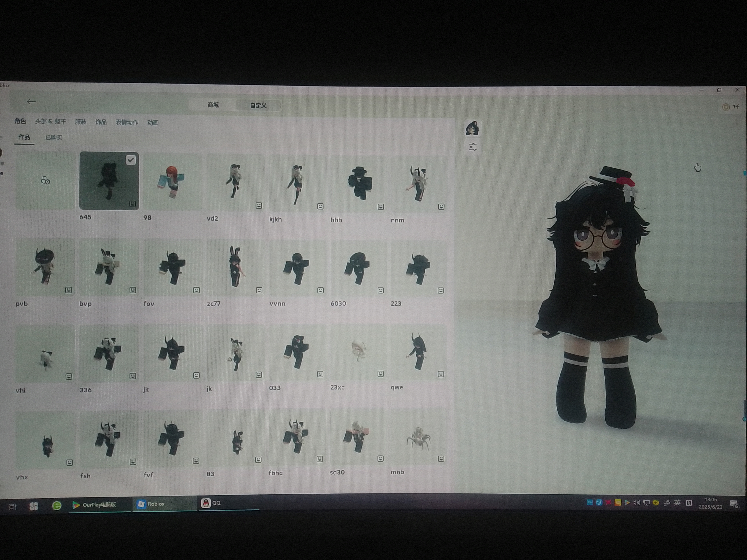The width and height of the screenshot is (747, 560).
Task: Open Roblox from the taskbar
Action: [x=164, y=504]
